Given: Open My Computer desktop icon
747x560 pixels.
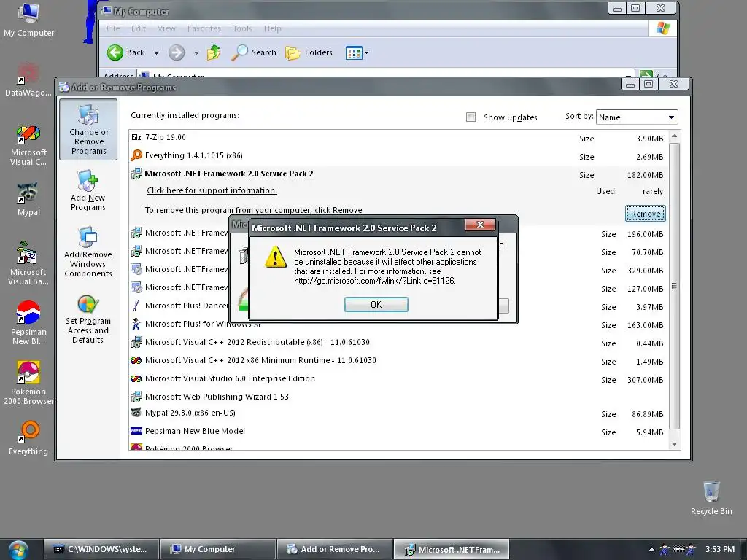Looking at the screenshot, I should point(28,20).
